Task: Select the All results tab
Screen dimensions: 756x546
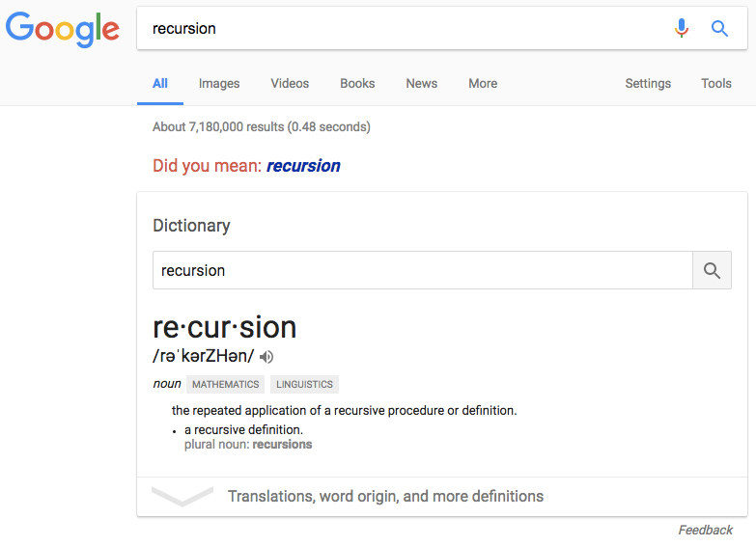Action: coord(160,84)
